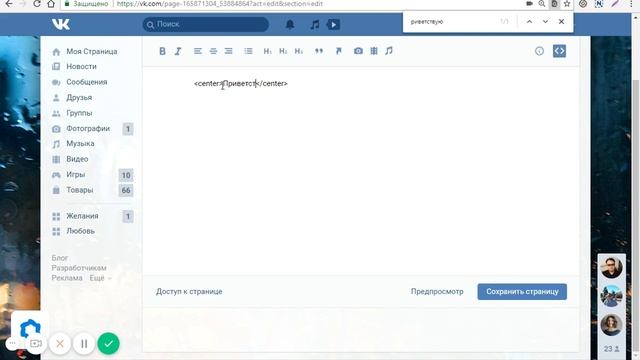
Task: Open Доступ к странице settings
Action: coord(189,291)
